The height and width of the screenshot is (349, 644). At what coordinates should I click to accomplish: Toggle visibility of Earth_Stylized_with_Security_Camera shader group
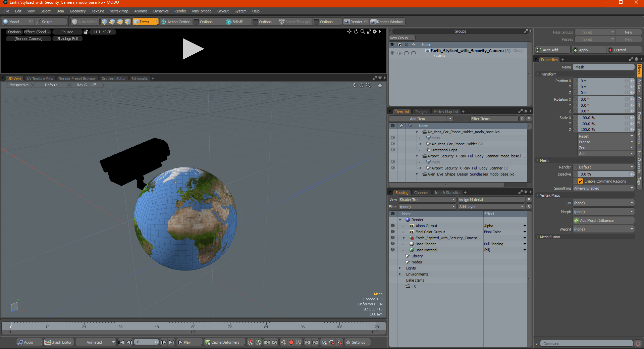click(x=392, y=238)
